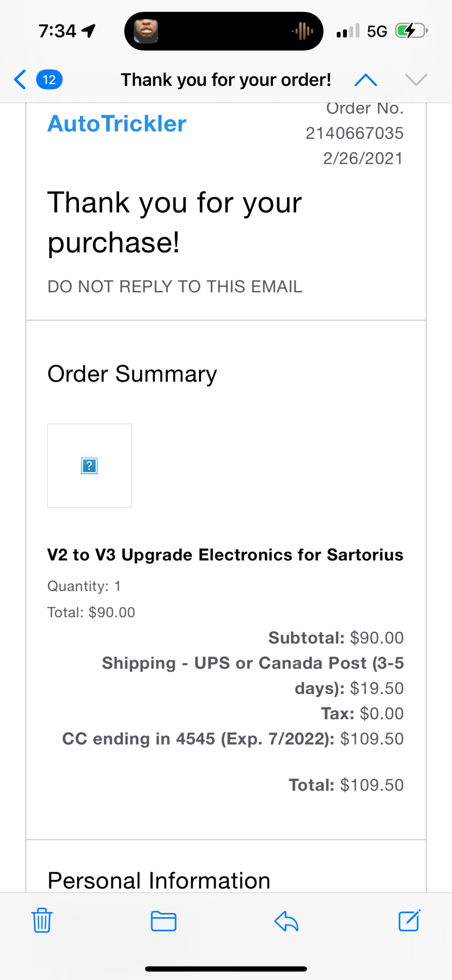Image resolution: width=452 pixels, height=980 pixels.
Task: Tap the AutoTrickler logo link
Action: (x=117, y=124)
